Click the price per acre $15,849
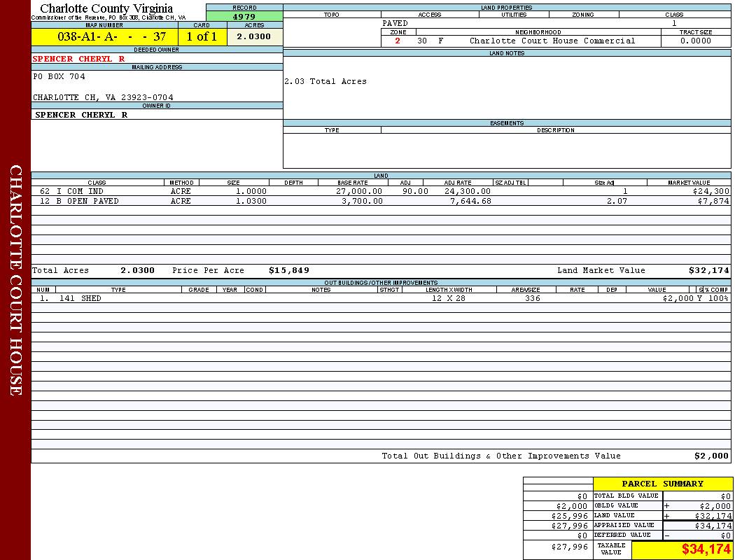The width and height of the screenshot is (735, 560). point(288,270)
